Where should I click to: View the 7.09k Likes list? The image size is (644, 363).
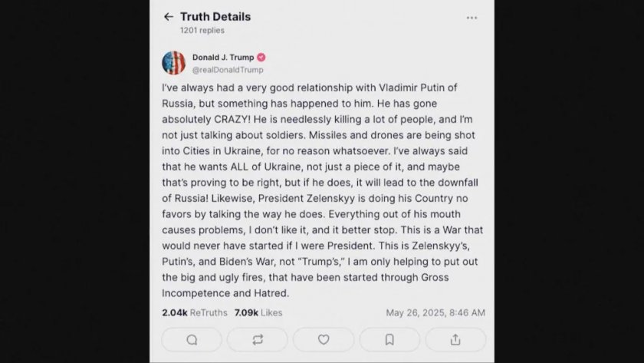(x=258, y=312)
